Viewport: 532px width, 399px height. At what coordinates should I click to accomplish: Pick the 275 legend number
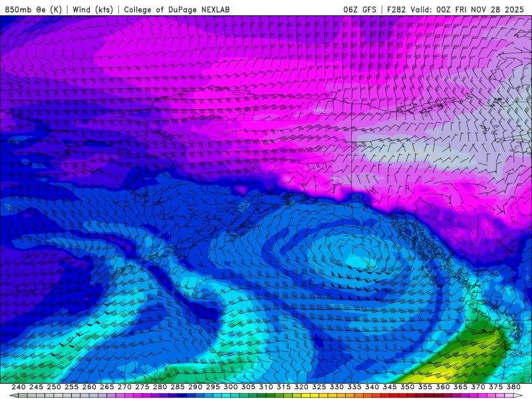coord(142,387)
